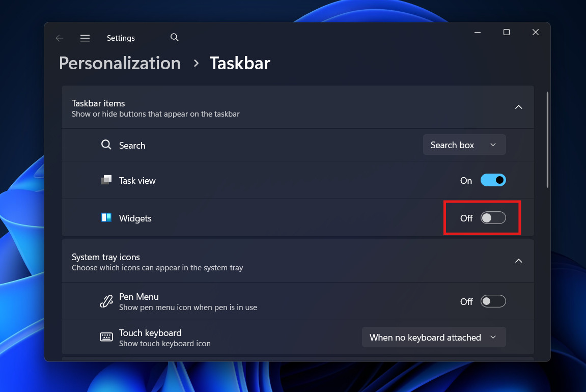Click the hamburger navigation menu icon

[85, 38]
